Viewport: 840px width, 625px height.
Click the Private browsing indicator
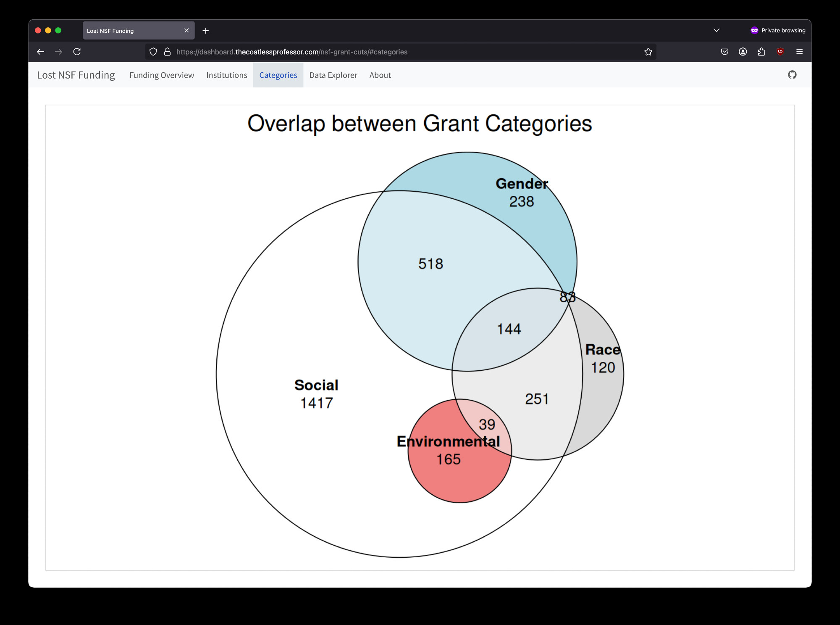tap(778, 30)
